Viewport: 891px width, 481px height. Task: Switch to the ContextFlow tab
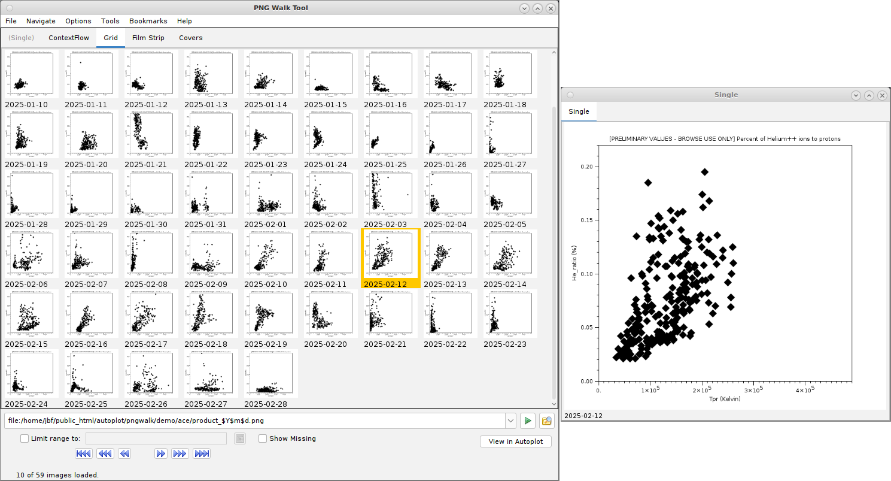coord(69,38)
